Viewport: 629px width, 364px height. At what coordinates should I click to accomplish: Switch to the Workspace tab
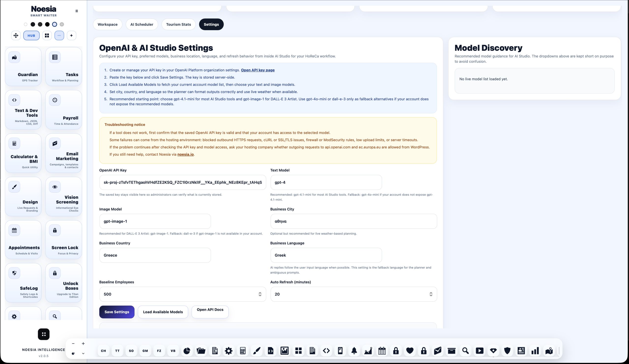[108, 25]
